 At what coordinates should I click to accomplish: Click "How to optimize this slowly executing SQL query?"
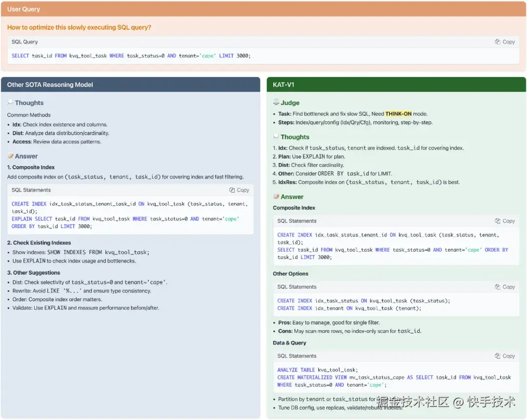click(80, 27)
